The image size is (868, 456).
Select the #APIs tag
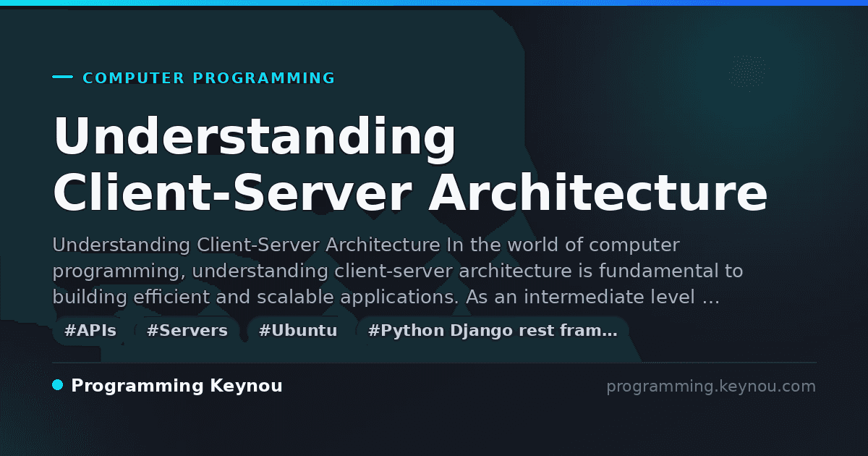(x=90, y=331)
